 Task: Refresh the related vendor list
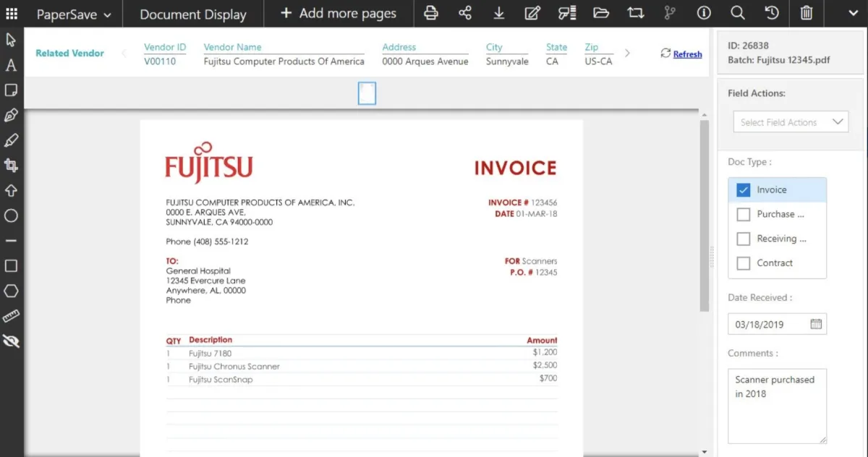[681, 54]
